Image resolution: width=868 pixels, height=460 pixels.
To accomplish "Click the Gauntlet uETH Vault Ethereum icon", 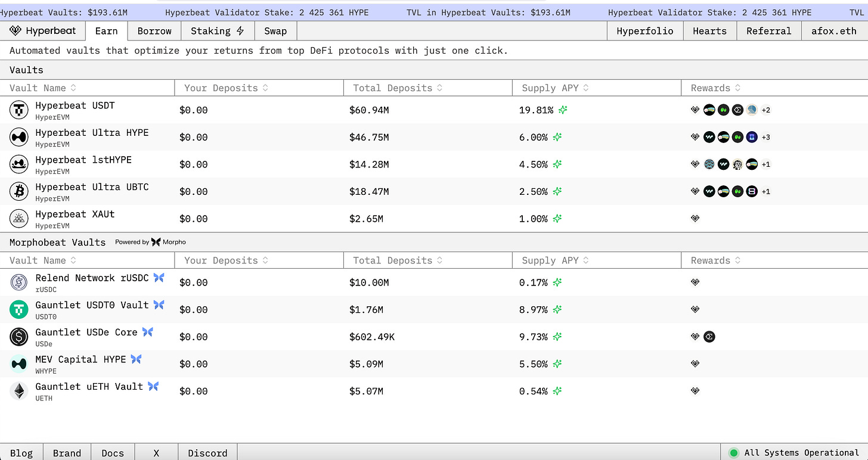I will [19, 391].
